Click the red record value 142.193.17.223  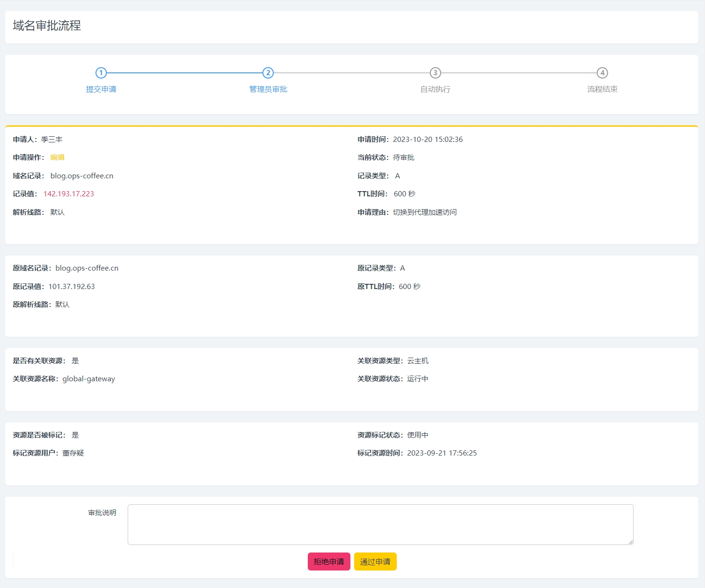coord(69,194)
